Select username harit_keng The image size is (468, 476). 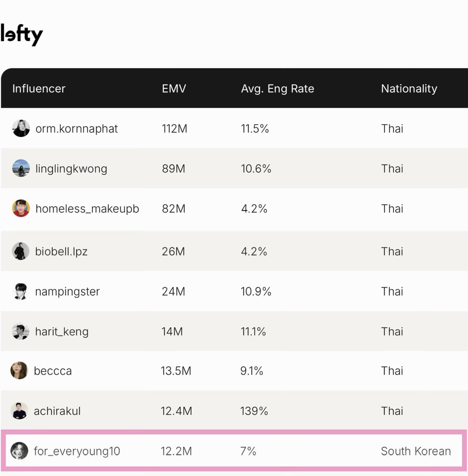click(62, 332)
